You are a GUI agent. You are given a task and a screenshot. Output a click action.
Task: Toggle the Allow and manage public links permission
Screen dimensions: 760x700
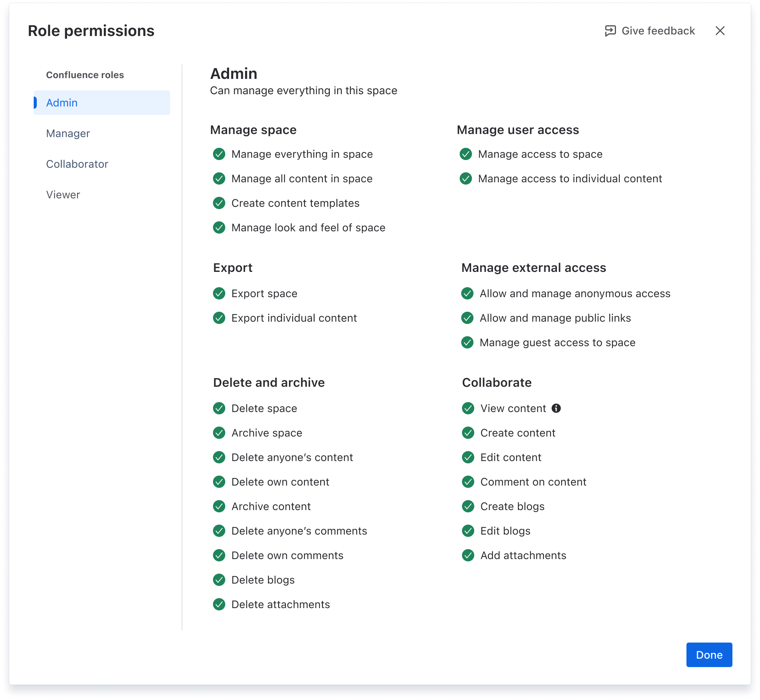(x=468, y=318)
